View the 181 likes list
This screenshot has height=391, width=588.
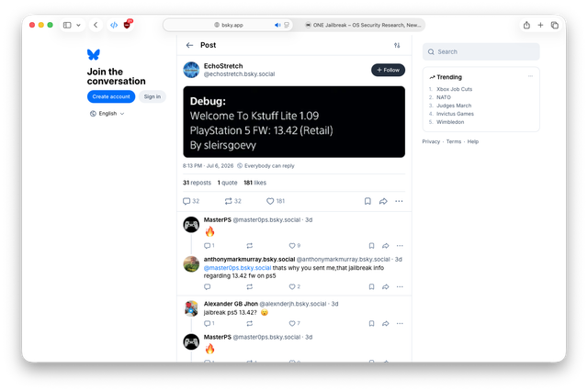click(255, 183)
